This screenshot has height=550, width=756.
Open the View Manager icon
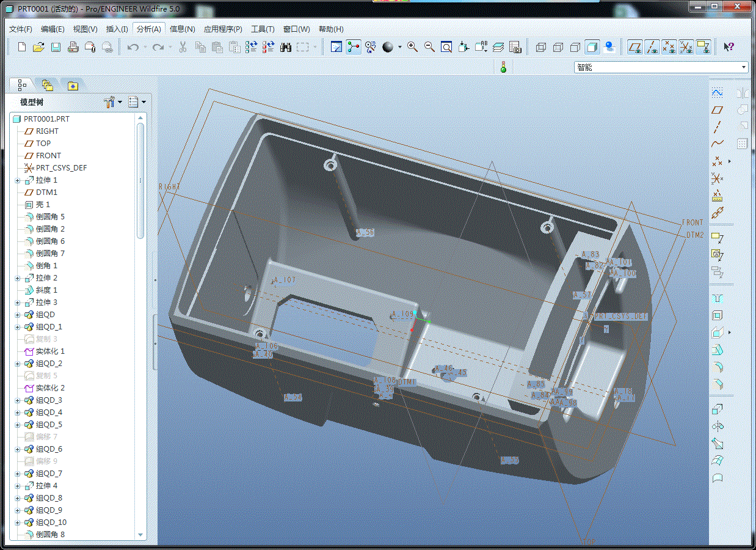[x=515, y=47]
